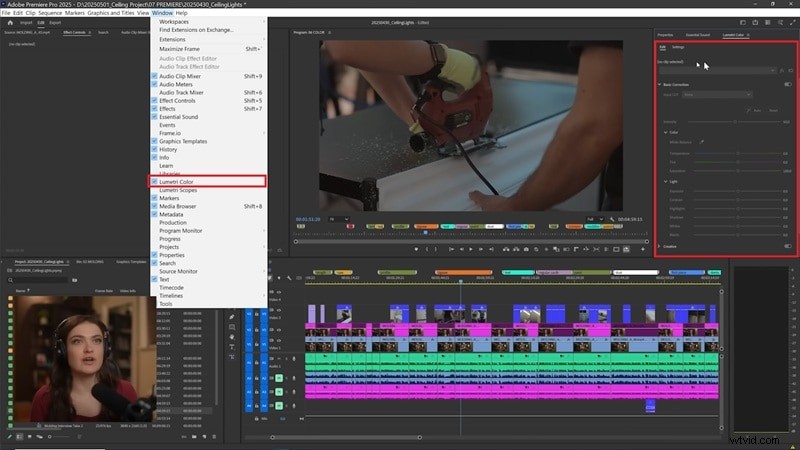
Task: Click the Quick Export share icon at top right
Action: [x=755, y=22]
